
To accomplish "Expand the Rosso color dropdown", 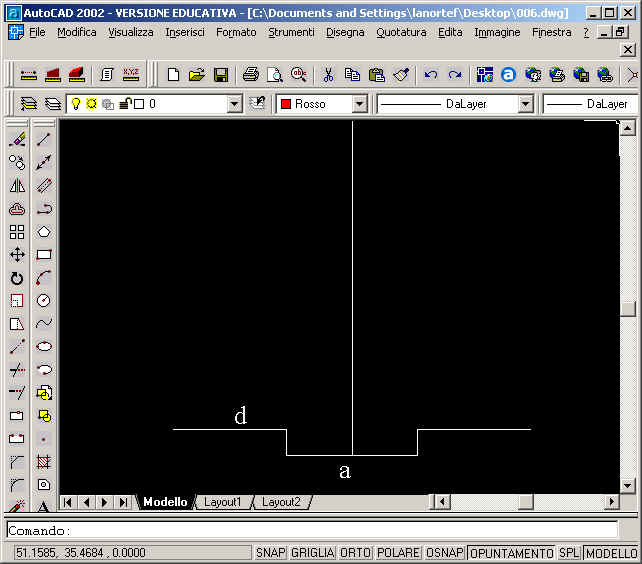I will (x=359, y=104).
